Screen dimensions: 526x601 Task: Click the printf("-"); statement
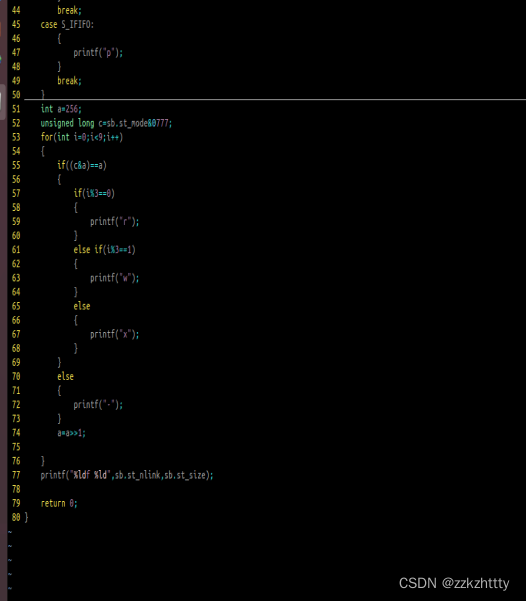[x=98, y=404]
